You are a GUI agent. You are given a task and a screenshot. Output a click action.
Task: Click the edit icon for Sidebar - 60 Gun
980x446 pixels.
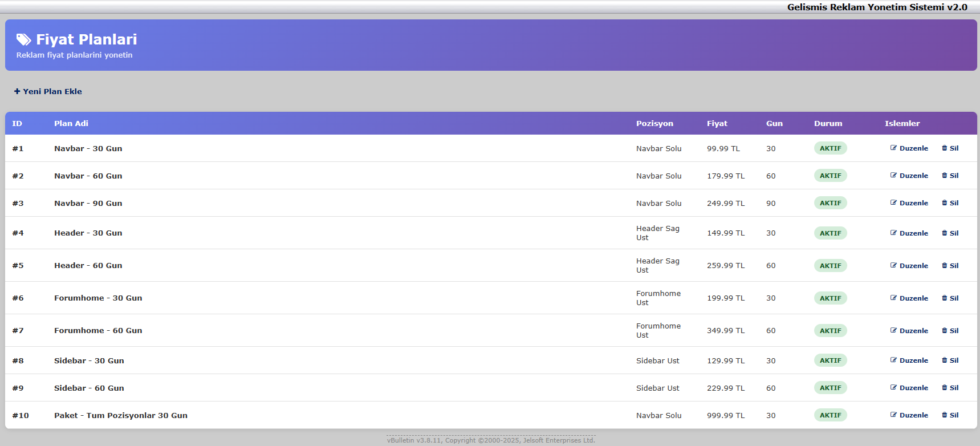[893, 388]
